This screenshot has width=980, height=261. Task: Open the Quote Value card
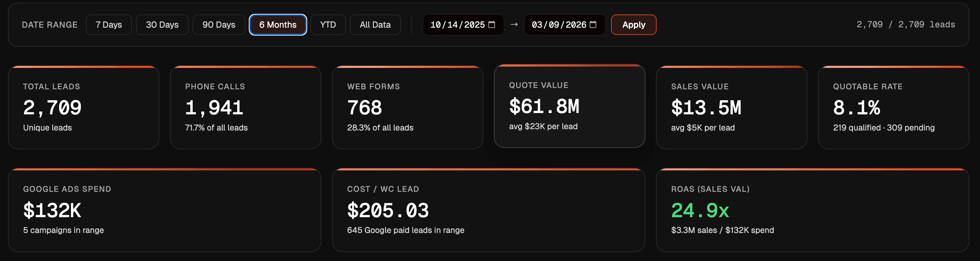tap(569, 106)
